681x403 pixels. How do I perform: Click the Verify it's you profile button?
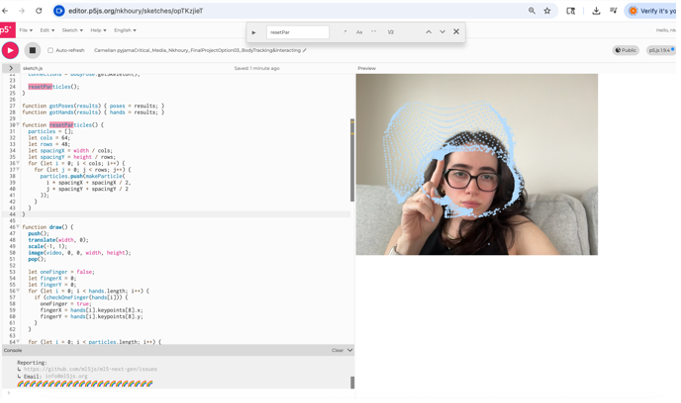pyautogui.click(x=650, y=11)
